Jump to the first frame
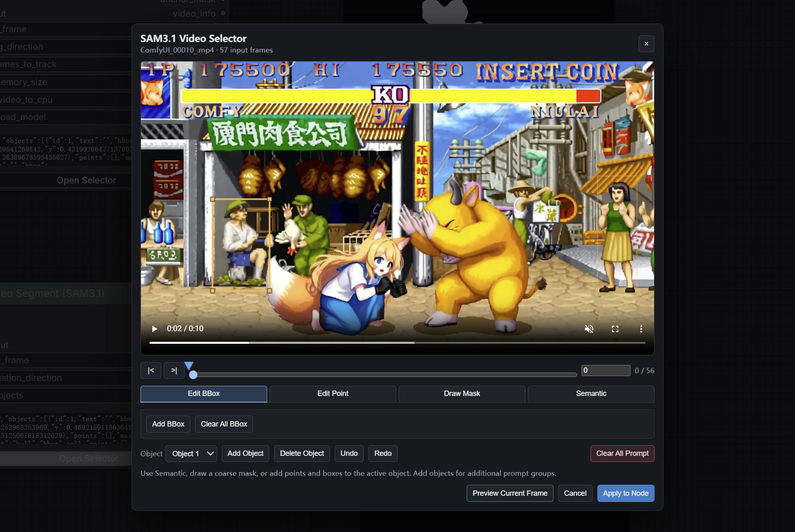 point(151,371)
